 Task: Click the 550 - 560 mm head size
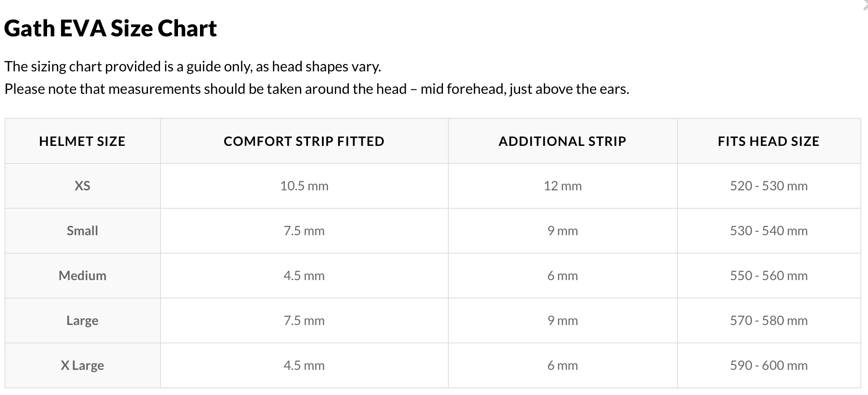pyautogui.click(x=768, y=276)
